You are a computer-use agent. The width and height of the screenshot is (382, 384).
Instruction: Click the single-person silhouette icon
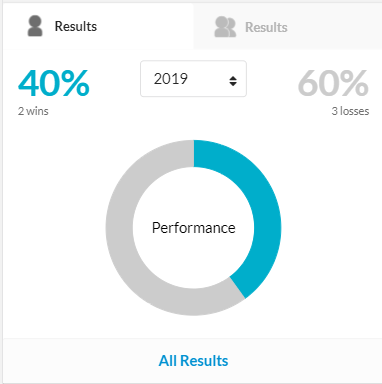point(35,26)
